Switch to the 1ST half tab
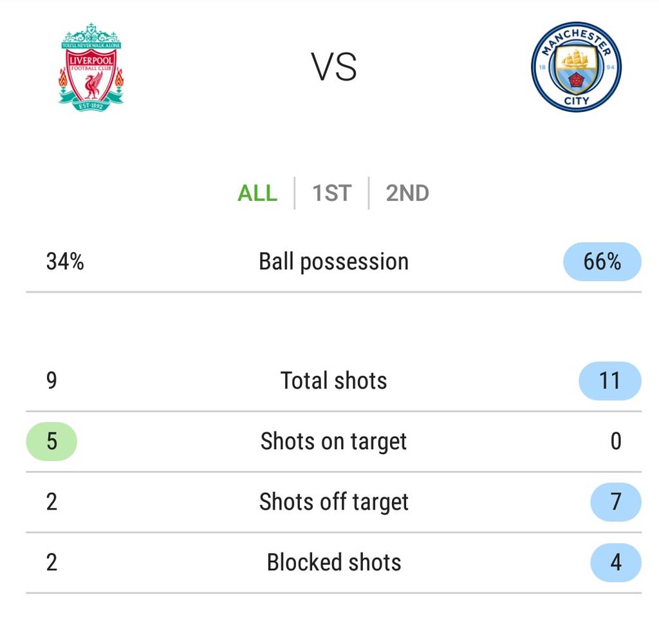The width and height of the screenshot is (659, 644). [x=331, y=193]
